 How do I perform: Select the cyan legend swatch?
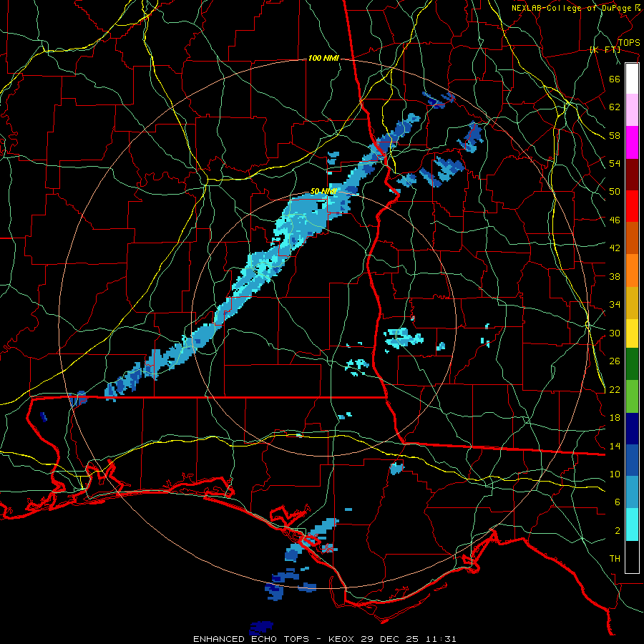632,525
